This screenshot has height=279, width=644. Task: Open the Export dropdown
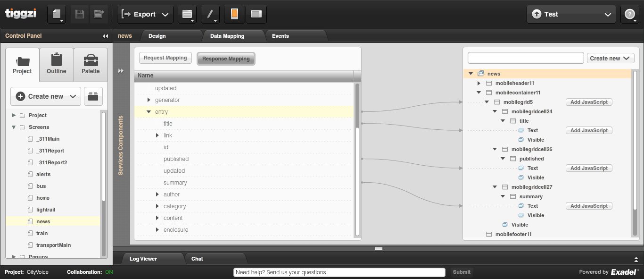coord(145,14)
